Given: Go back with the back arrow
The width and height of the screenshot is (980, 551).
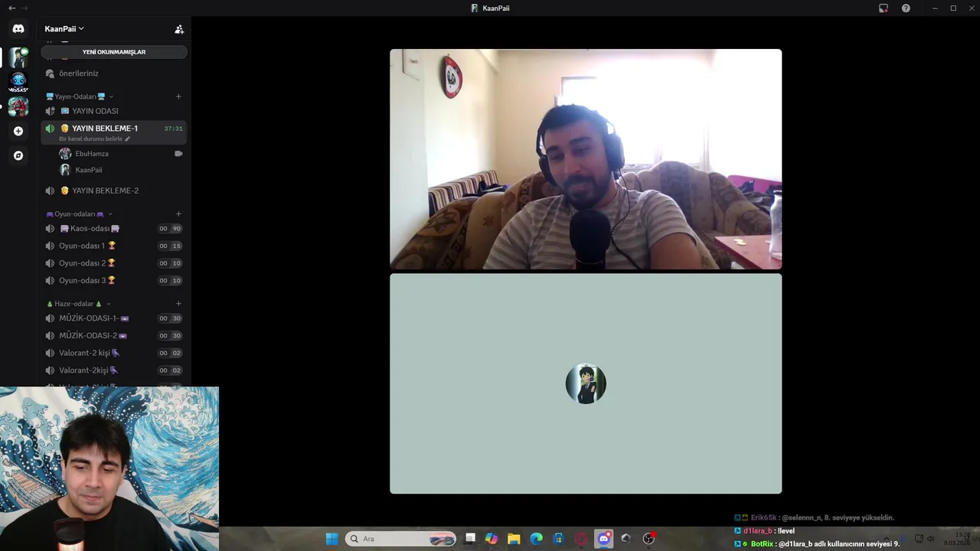Looking at the screenshot, I should tap(11, 8).
